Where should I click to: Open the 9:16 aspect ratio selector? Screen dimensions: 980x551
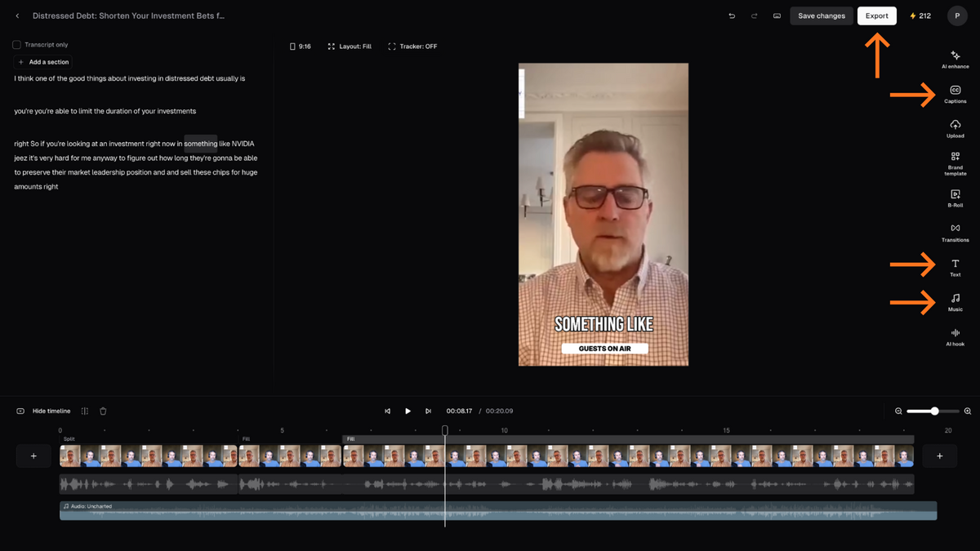click(x=300, y=47)
